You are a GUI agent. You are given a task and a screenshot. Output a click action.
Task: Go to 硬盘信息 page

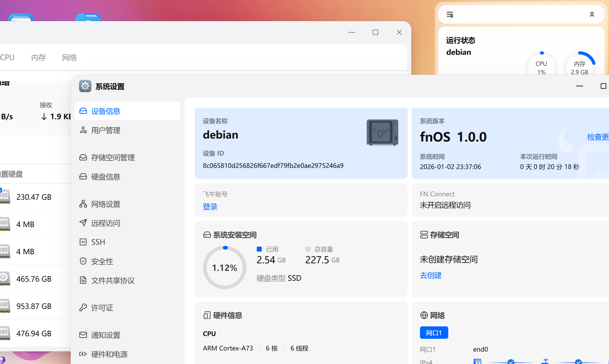click(x=106, y=177)
